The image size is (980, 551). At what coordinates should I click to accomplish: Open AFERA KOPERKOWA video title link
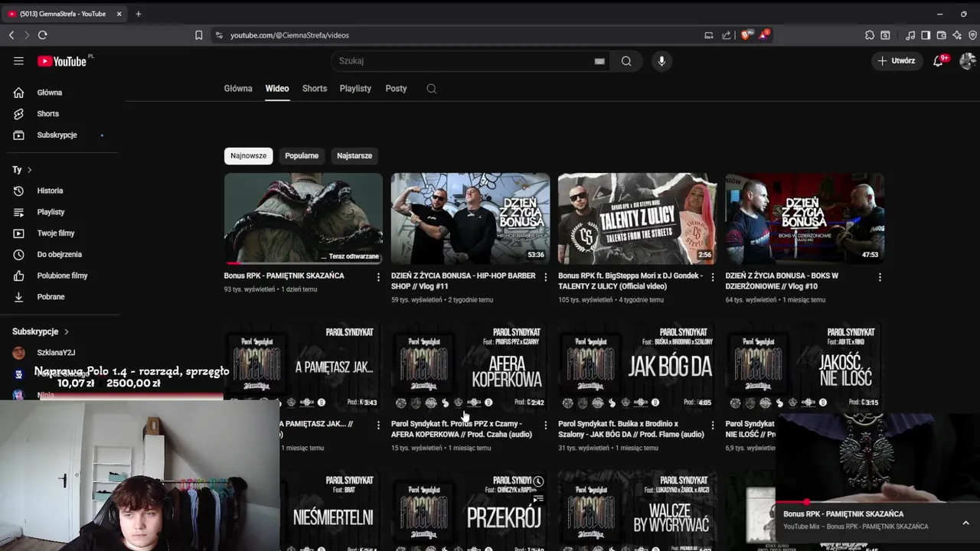462,429
